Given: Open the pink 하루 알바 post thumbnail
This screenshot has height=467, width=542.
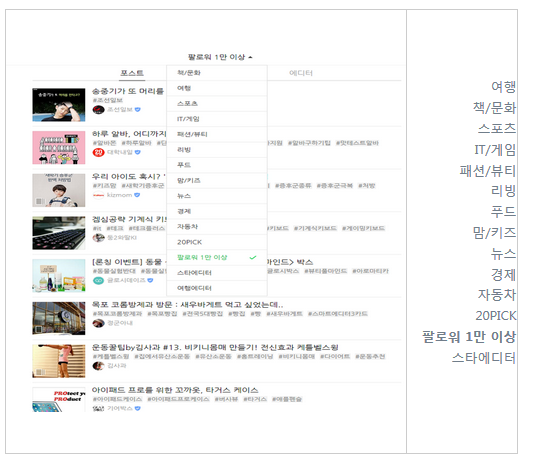Looking at the screenshot, I should (x=59, y=148).
